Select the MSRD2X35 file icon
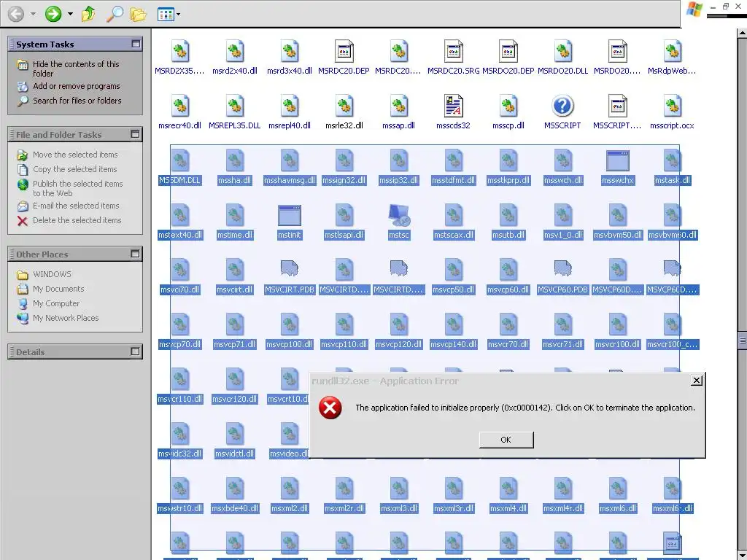The height and width of the screenshot is (560, 747). coord(180,51)
